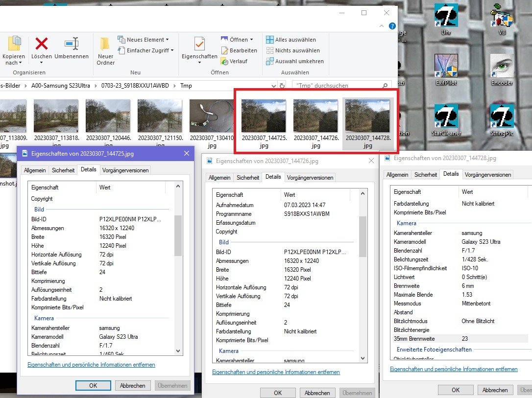Select Vorgängerversionen tab in 144728 properties
Screen dimensions: 532x398
click(x=487, y=175)
